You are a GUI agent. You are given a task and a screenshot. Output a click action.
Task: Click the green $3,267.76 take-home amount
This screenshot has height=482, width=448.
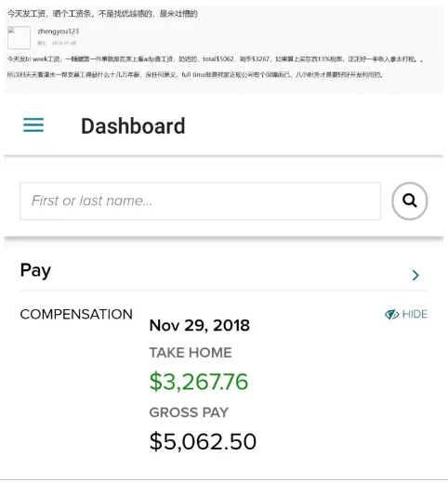click(x=199, y=382)
